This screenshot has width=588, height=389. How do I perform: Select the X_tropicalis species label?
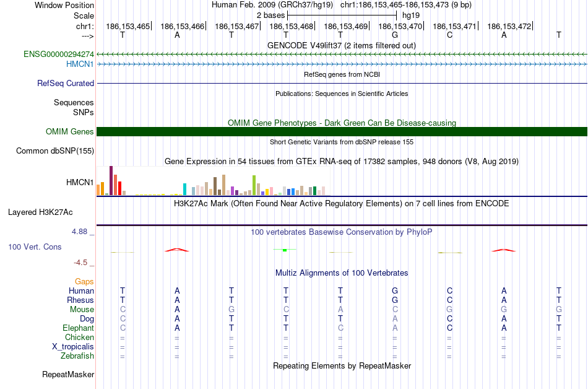(73, 347)
